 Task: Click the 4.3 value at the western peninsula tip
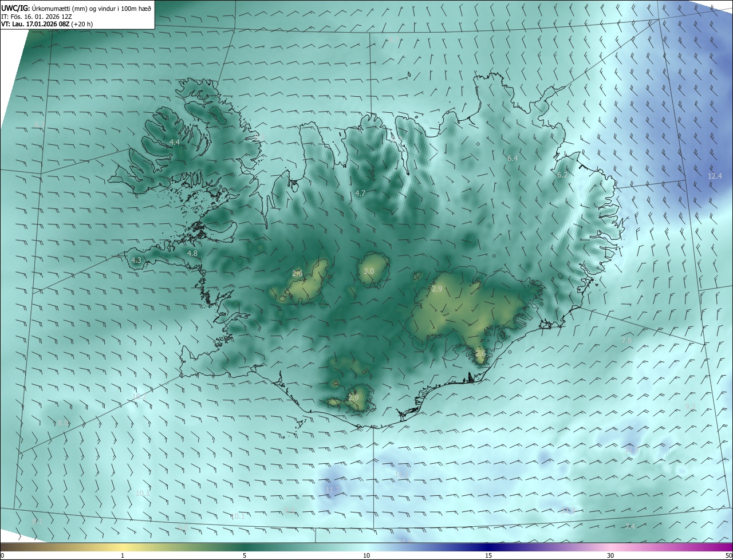click(136, 260)
